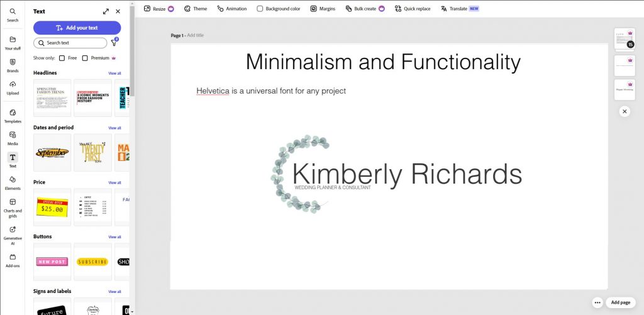The image size is (644, 315).
Task: Select the yellow Subscribe button template
Action: coord(92,262)
